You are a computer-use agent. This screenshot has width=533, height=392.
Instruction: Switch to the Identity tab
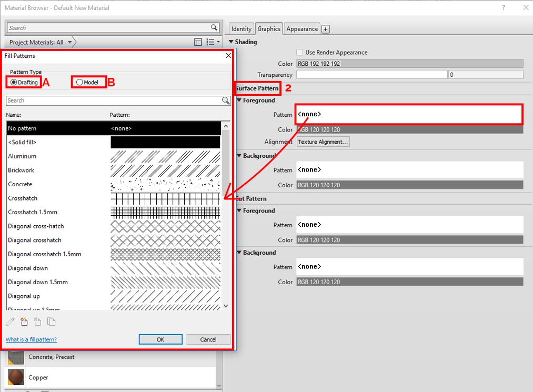coord(240,29)
